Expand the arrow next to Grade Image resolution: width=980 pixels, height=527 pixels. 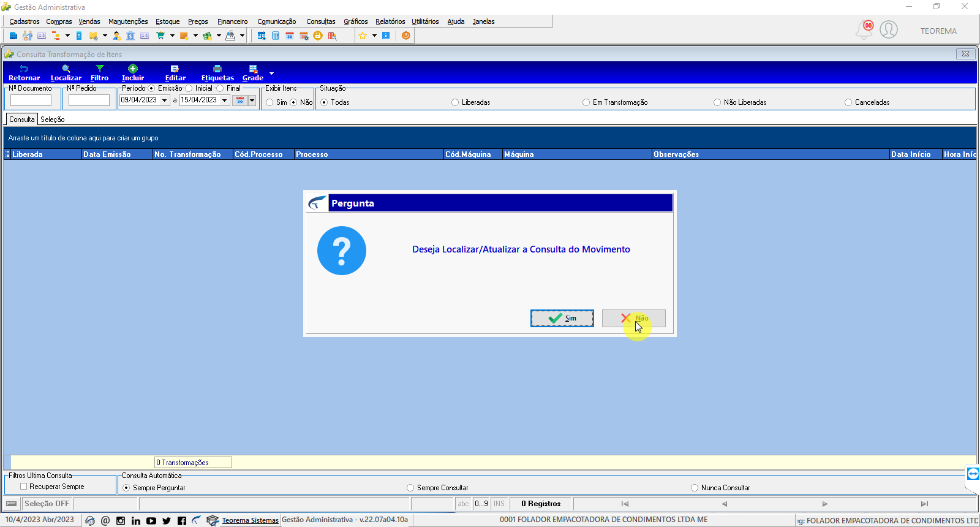[x=271, y=74]
